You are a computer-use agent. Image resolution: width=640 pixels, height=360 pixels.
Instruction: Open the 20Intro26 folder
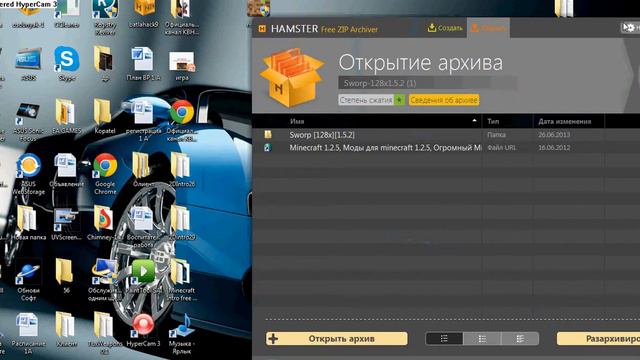182,170
